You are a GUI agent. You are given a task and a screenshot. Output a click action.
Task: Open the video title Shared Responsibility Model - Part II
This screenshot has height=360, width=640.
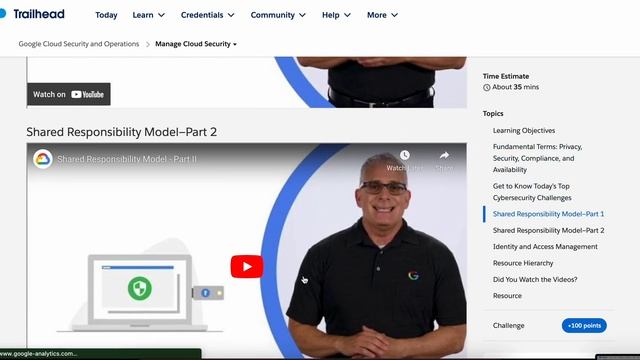pos(127,159)
